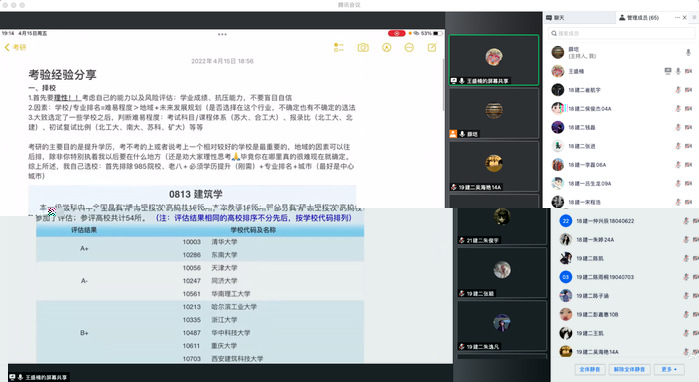Open the 更多 dropdown below member list
The height and width of the screenshot is (382, 699).
tap(669, 370)
